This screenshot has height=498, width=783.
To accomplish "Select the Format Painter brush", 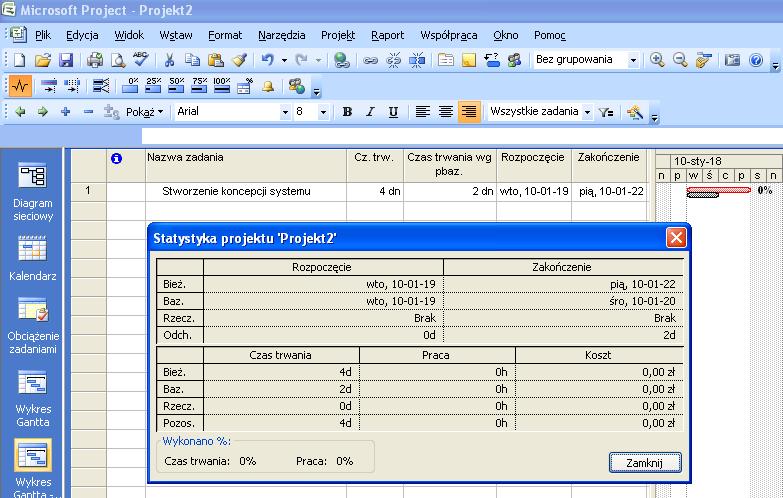I will coord(239,60).
